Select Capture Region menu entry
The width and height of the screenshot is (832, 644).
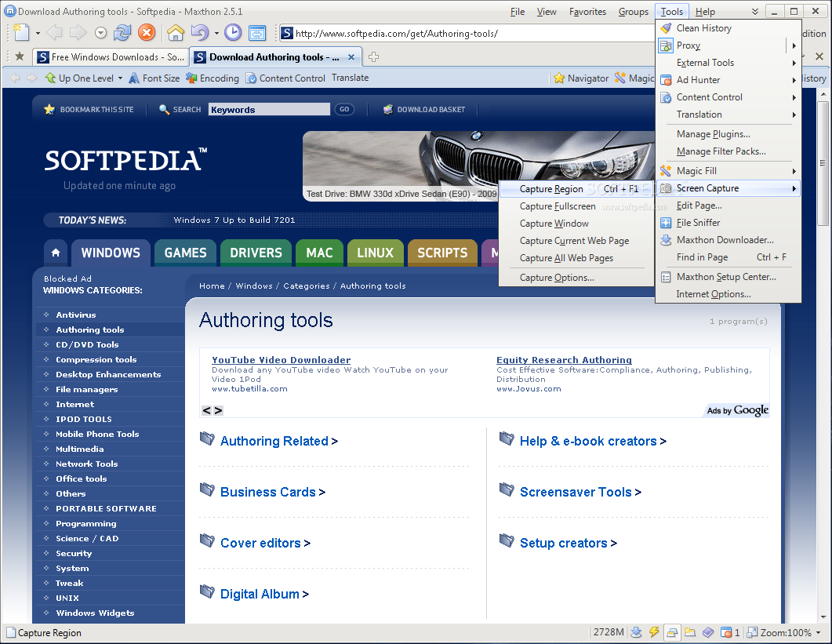coord(577,189)
